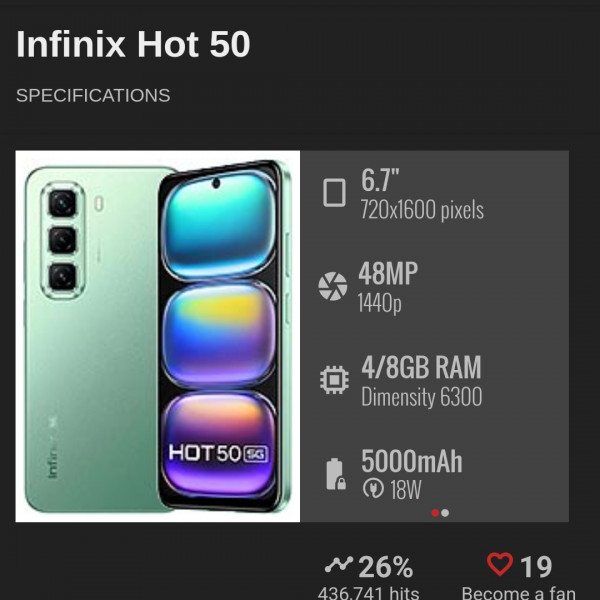
Task: Click the 26% popularity value
Action: tap(386, 567)
